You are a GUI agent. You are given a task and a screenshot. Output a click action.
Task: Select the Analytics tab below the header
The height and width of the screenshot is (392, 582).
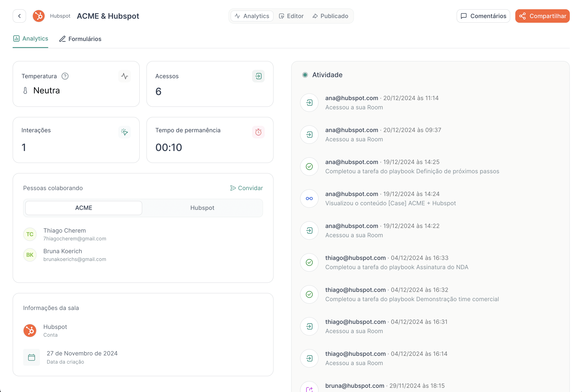[x=31, y=39]
